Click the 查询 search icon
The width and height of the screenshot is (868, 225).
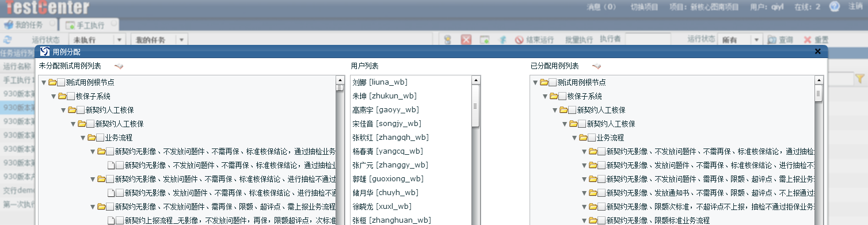[x=772, y=40]
